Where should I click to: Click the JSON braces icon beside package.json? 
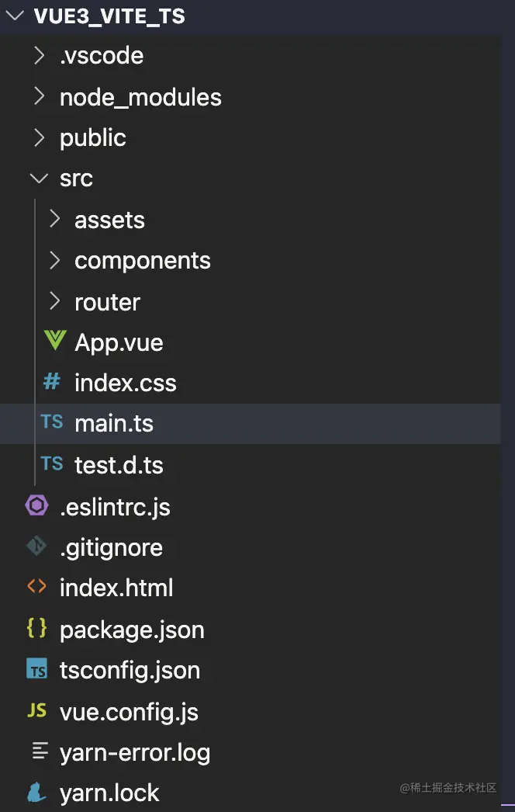pyautogui.click(x=36, y=628)
